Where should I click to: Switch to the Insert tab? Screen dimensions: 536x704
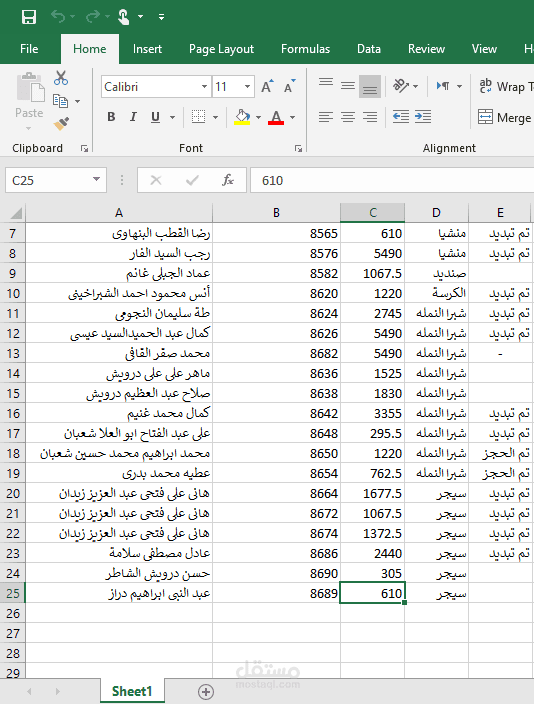pos(147,49)
